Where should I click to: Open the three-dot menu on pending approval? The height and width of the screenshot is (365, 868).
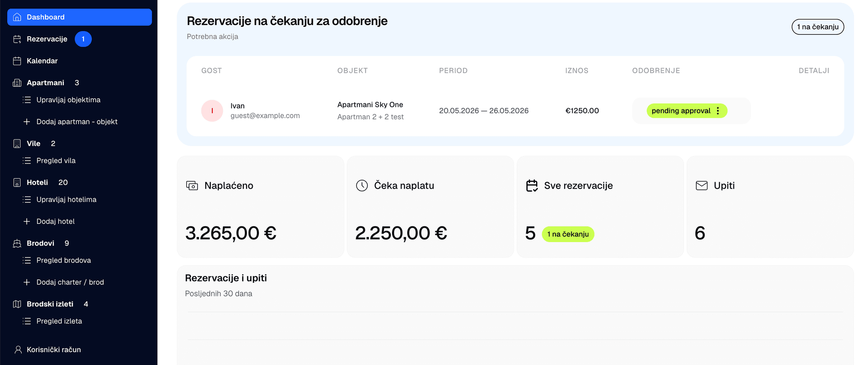(x=718, y=111)
